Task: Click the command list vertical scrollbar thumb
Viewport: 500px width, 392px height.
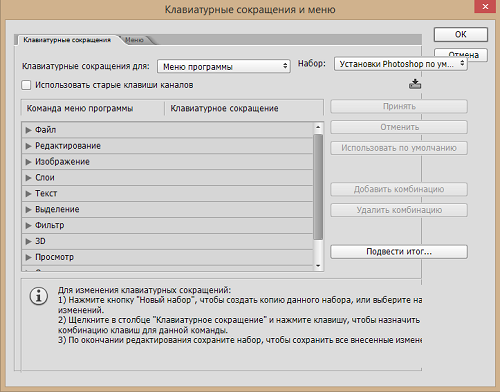Action: [318, 187]
